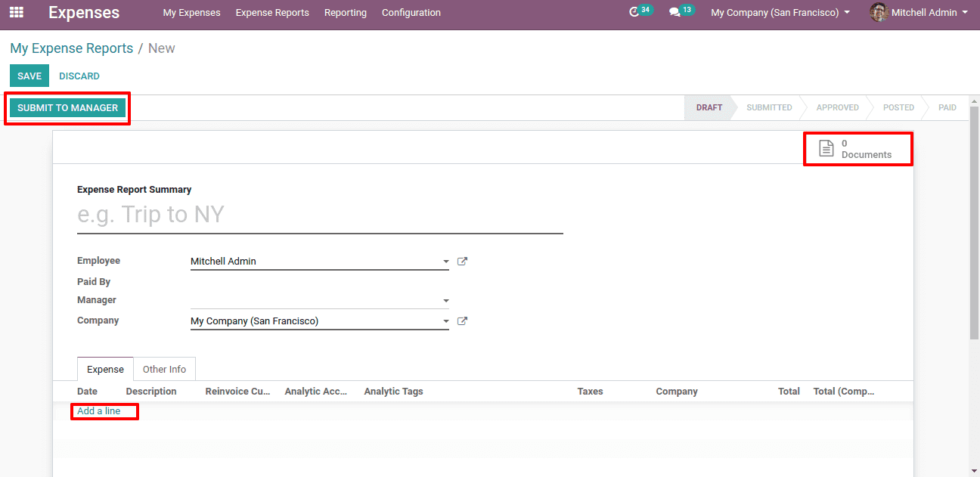Switch to the Expense tab
The width and height of the screenshot is (980, 477).
(x=105, y=369)
